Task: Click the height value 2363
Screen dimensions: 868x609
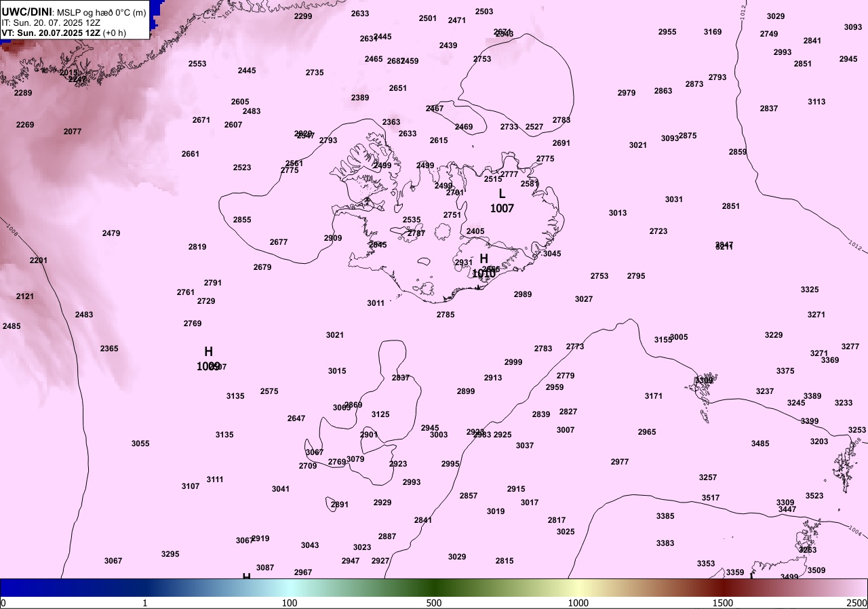Action: (x=391, y=122)
